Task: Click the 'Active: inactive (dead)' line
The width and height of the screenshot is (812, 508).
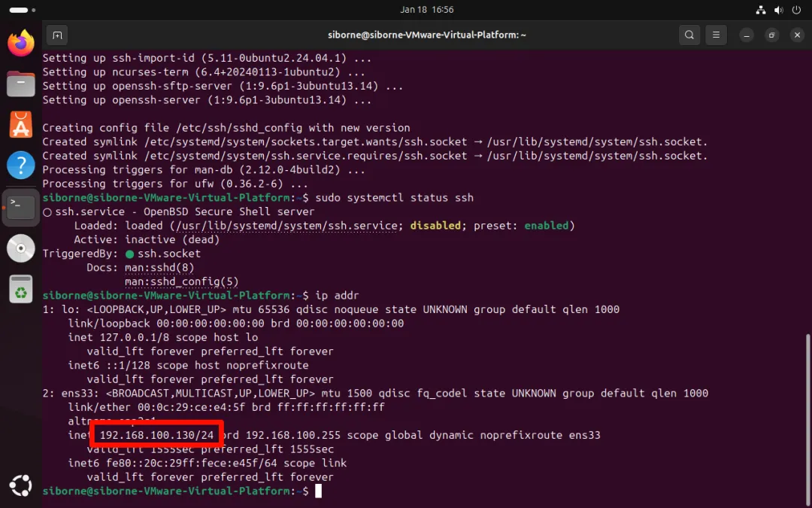Action: click(x=147, y=239)
